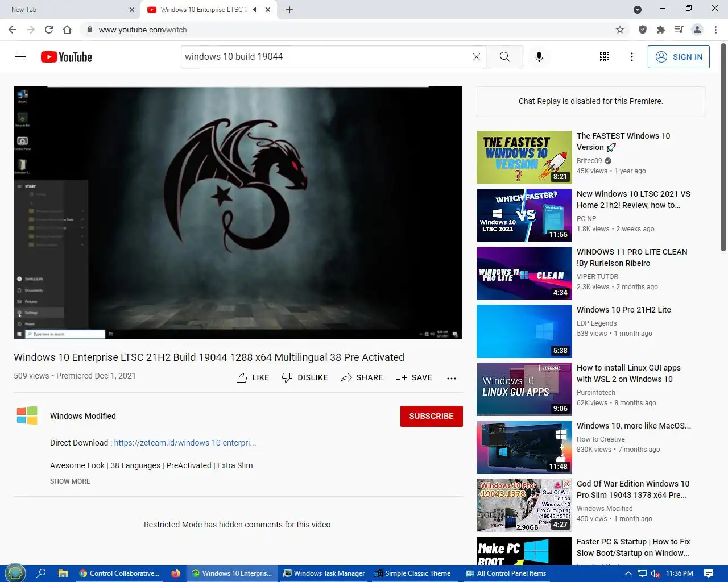Click the muted volume tray icon

[655, 573]
